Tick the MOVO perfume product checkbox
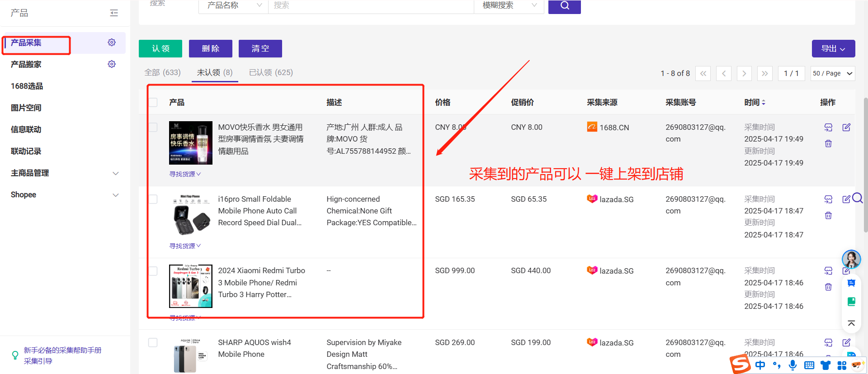This screenshot has height=374, width=868. pos(153,127)
